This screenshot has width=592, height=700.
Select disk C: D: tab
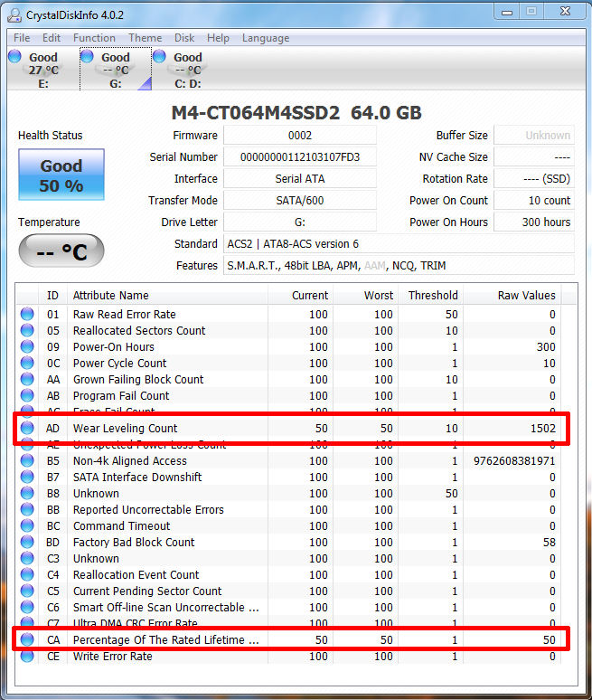pyautogui.click(x=188, y=70)
